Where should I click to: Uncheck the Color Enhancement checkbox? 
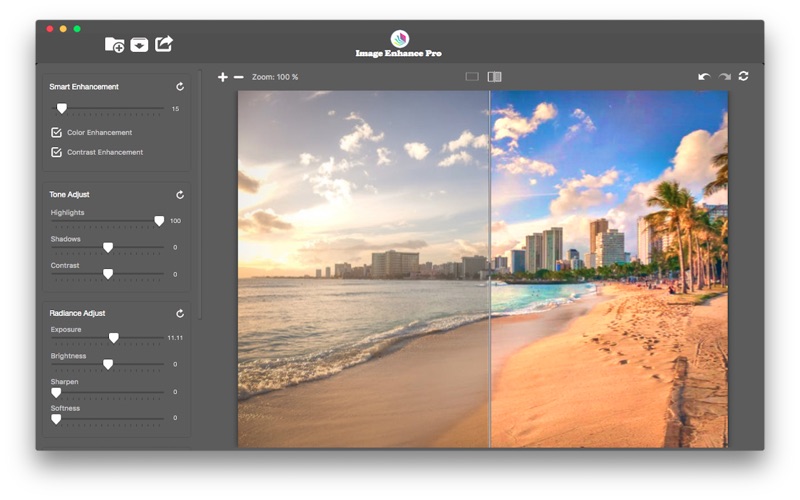click(x=56, y=132)
